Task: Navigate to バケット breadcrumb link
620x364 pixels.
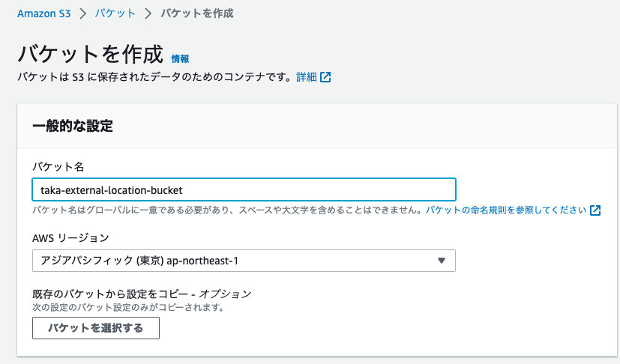Action: 115,13
